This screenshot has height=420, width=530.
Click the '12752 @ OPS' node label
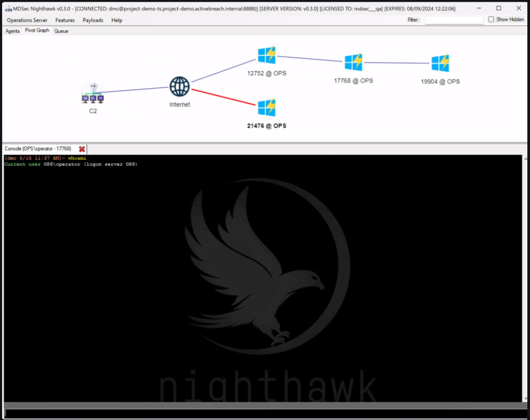(267, 73)
